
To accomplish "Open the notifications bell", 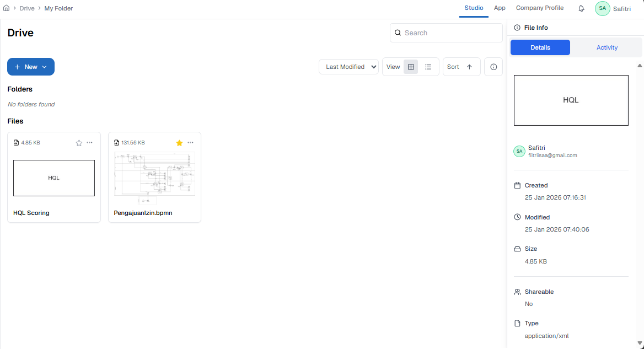I will click(581, 8).
